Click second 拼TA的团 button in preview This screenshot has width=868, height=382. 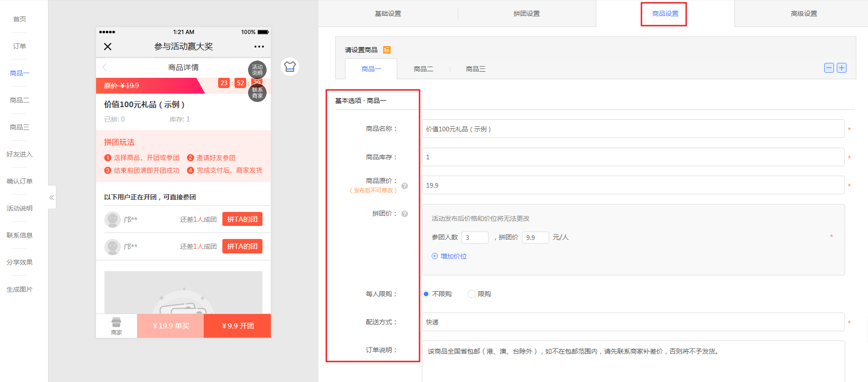[242, 246]
